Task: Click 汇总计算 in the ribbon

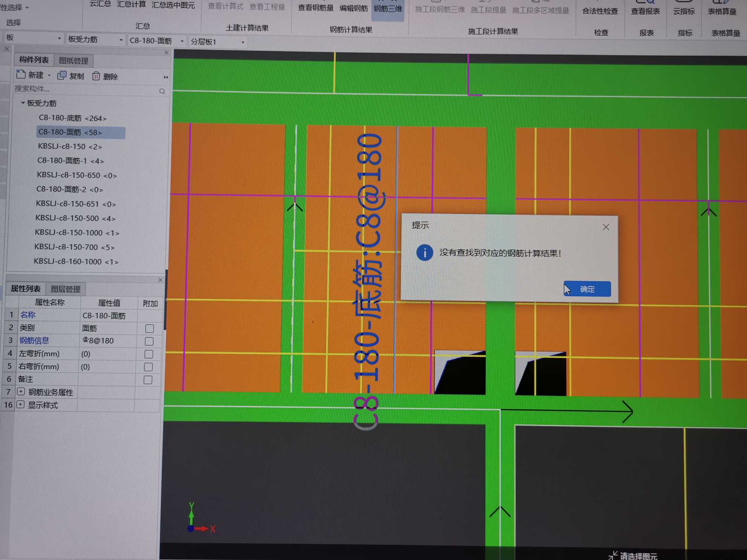Action: point(131,4)
